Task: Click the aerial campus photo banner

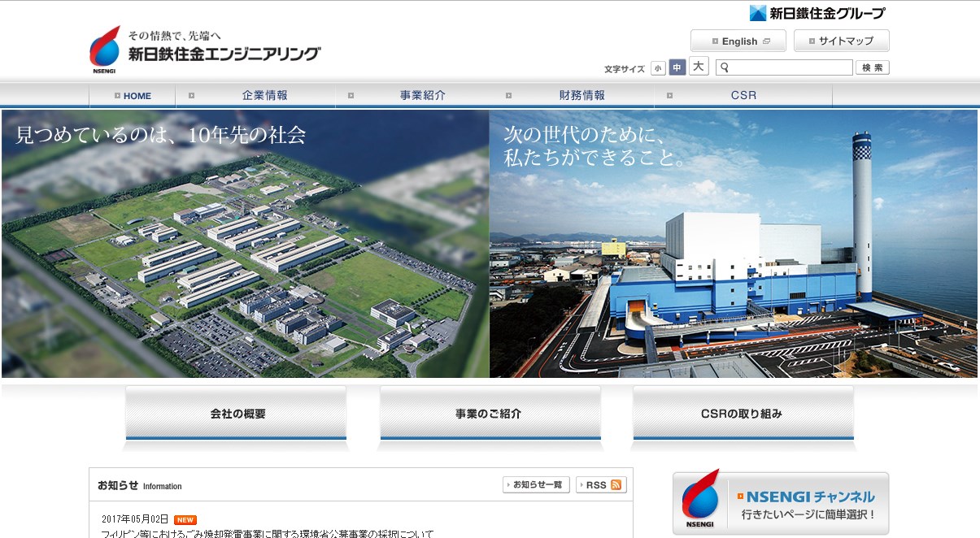Action: [246, 244]
